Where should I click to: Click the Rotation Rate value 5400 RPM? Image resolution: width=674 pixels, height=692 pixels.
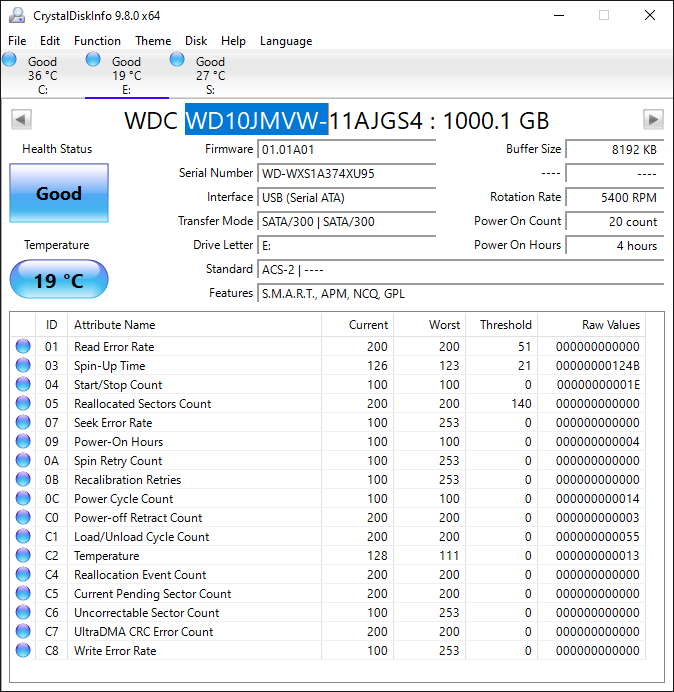pos(615,198)
